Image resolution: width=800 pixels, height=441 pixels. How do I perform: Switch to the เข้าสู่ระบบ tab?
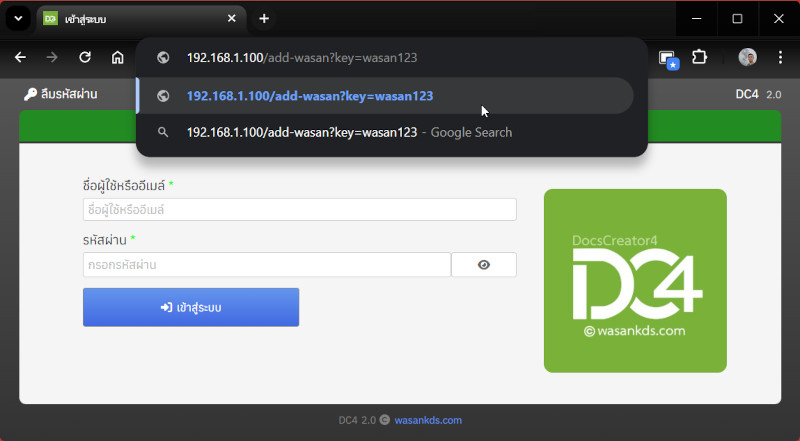(x=130, y=18)
